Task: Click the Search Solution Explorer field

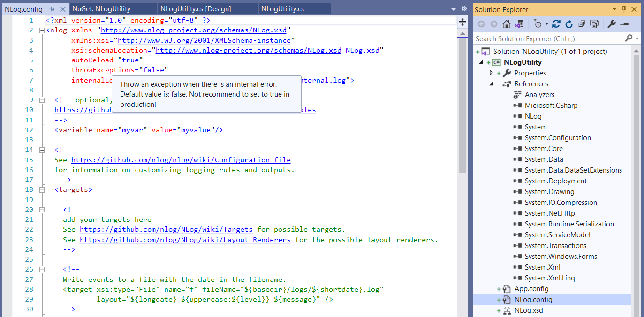Action: (549, 38)
